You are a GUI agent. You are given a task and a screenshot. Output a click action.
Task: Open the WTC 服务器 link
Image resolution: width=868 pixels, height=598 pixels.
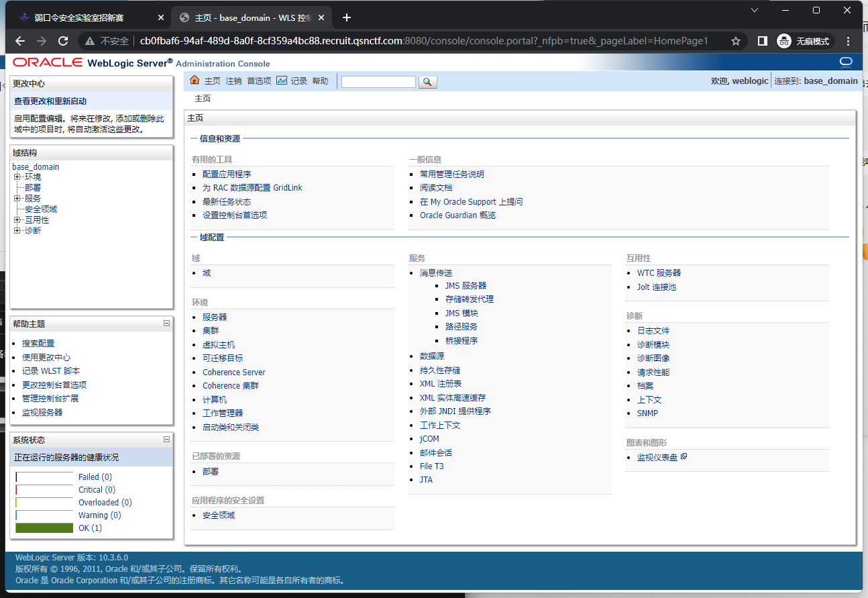(659, 273)
